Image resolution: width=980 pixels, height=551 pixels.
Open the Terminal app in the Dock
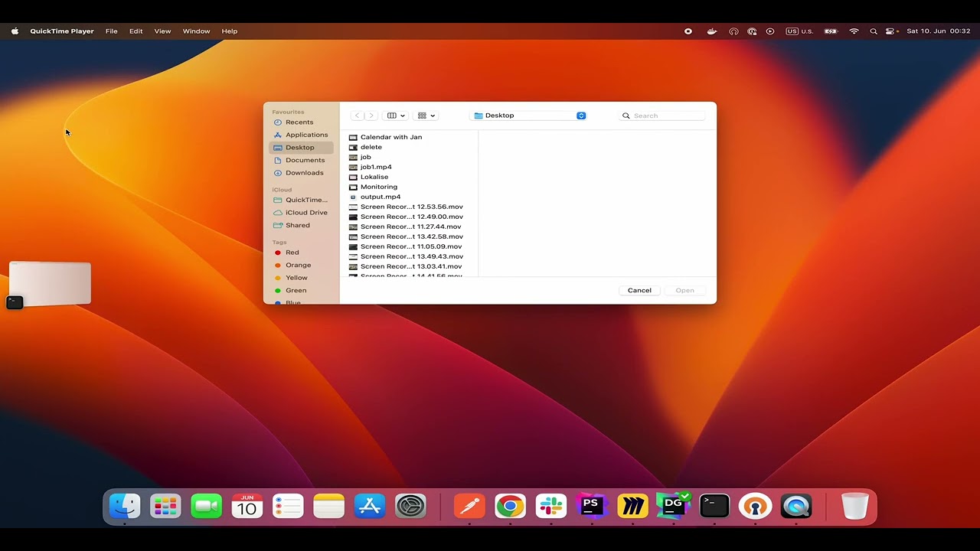coord(714,506)
